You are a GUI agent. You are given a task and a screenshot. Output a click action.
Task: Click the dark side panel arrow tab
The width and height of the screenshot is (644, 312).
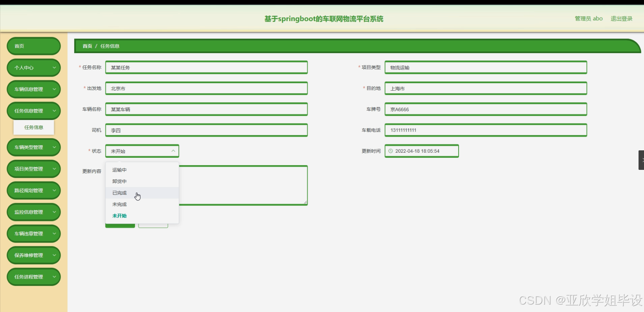pyautogui.click(x=641, y=160)
